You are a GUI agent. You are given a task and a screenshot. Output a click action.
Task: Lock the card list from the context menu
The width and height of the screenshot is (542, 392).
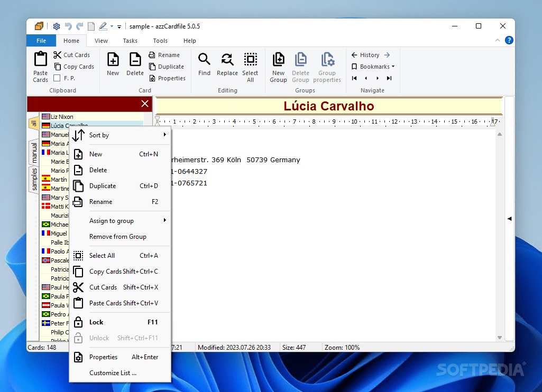point(97,322)
